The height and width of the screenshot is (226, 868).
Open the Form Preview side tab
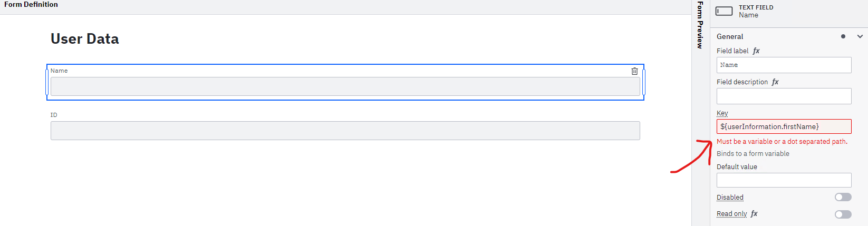point(700,25)
